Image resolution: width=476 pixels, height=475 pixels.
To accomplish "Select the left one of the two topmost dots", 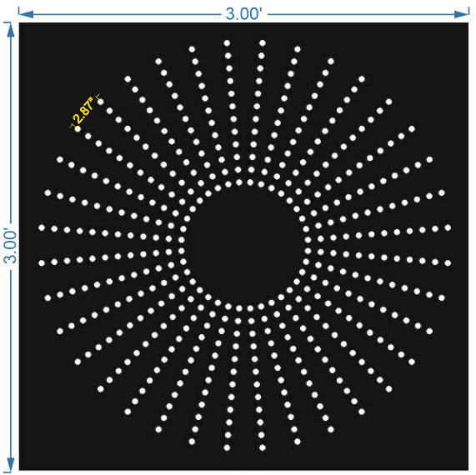I will 227,43.
